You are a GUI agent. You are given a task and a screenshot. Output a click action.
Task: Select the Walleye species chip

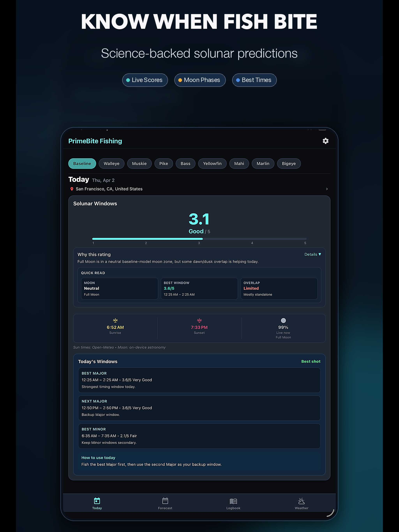(111, 164)
